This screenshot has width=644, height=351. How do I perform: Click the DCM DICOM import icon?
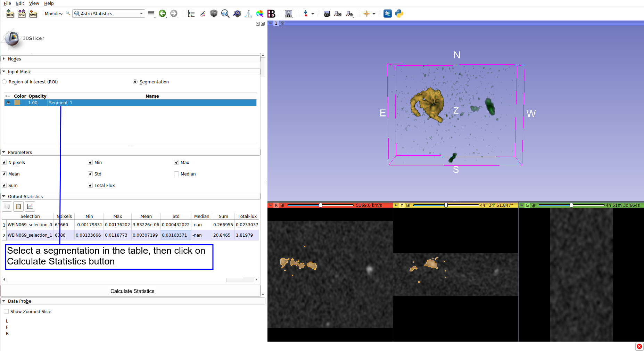[x=22, y=14]
